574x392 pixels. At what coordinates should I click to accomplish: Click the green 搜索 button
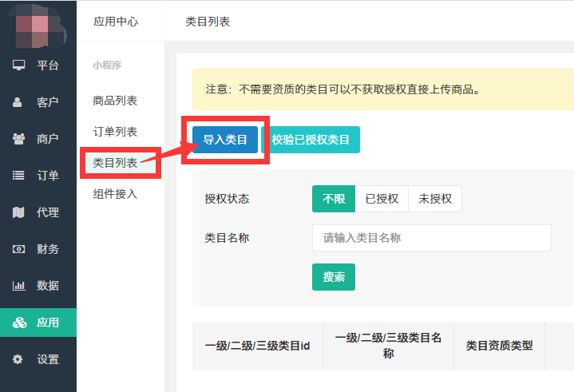334,277
